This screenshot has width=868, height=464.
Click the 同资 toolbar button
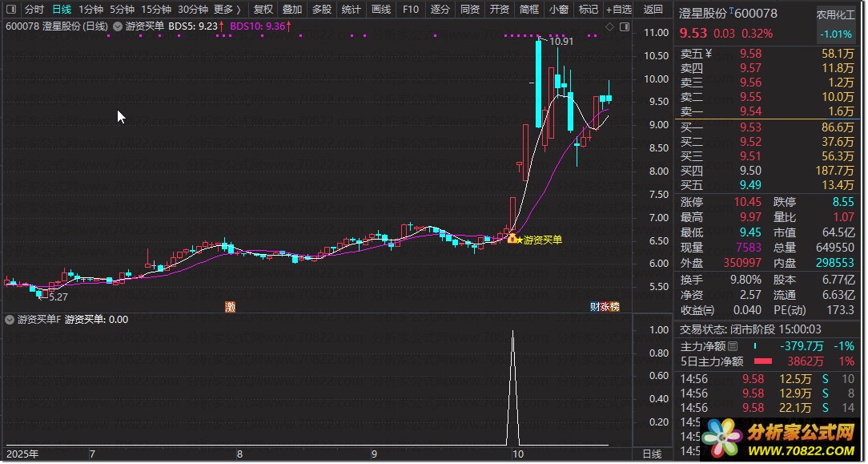click(x=469, y=10)
